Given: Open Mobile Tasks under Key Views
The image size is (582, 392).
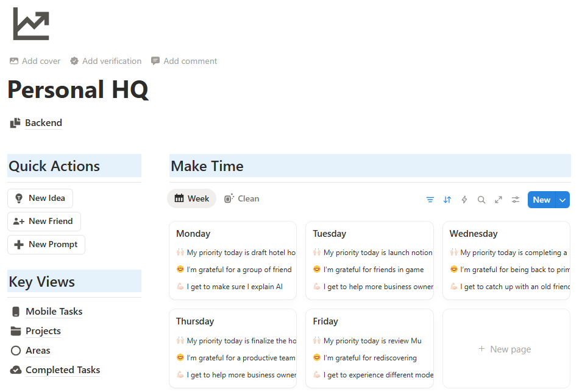Looking at the screenshot, I should tap(54, 311).
